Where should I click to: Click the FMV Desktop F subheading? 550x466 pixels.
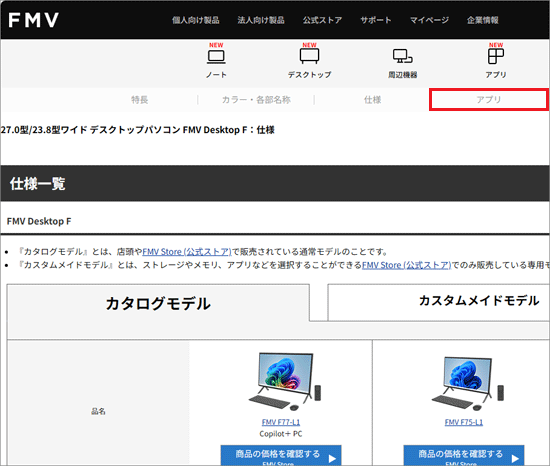39,221
